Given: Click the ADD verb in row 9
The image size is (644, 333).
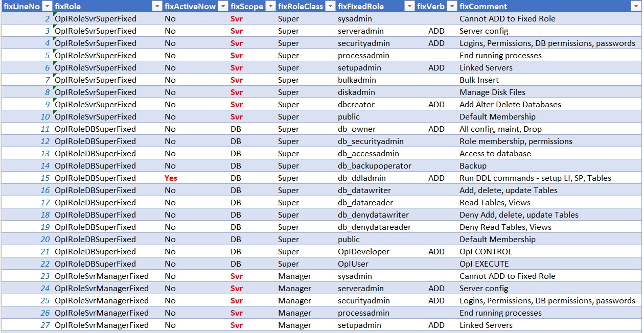Looking at the screenshot, I should pos(436,104).
